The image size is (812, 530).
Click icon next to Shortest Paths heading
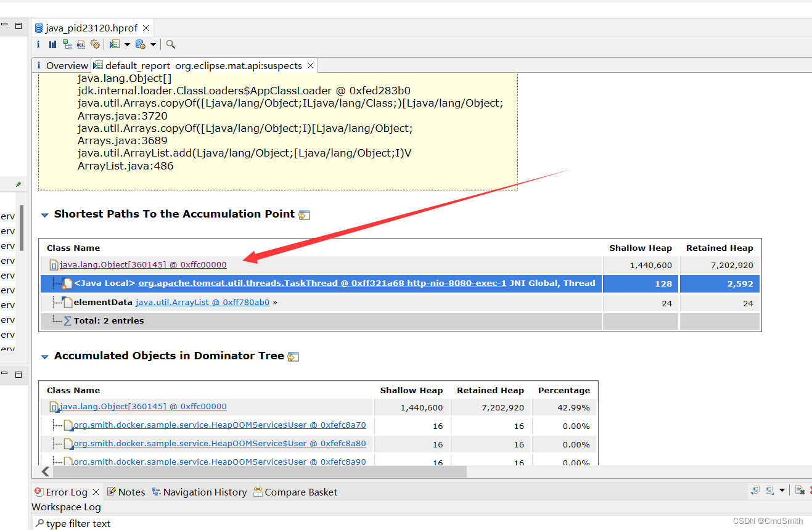(304, 215)
